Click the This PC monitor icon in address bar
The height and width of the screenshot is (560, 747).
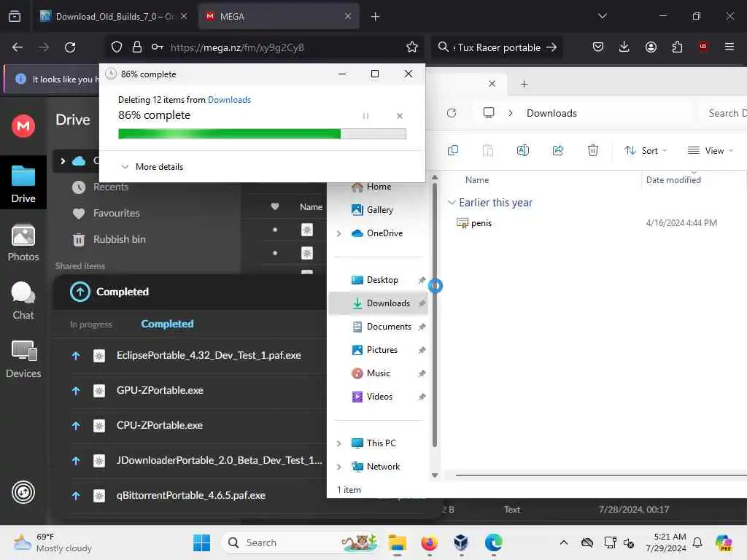488,113
